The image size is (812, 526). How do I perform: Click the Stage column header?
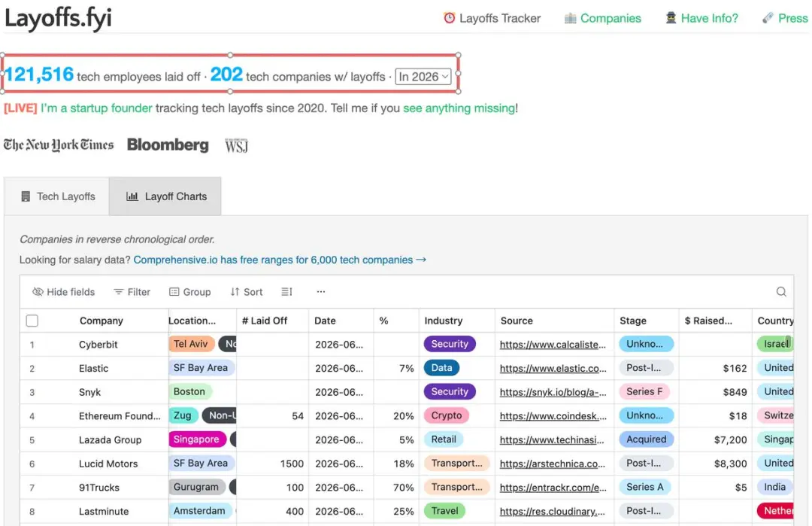[x=647, y=321]
